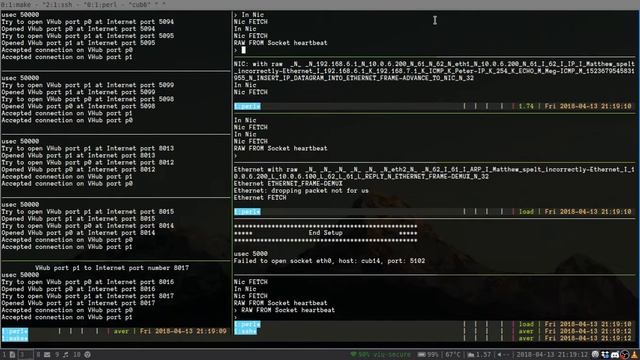Click the battery 99% status indicator
The width and height of the screenshot is (640, 360).
428,355
